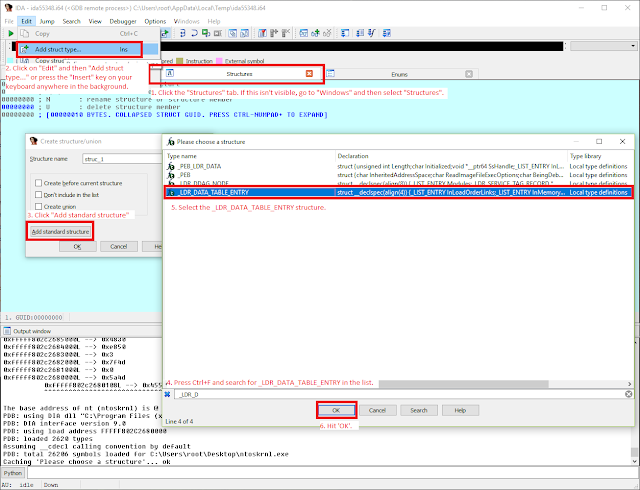Open the Windows menu
The width and height of the screenshot is (640, 490).
(187, 21)
